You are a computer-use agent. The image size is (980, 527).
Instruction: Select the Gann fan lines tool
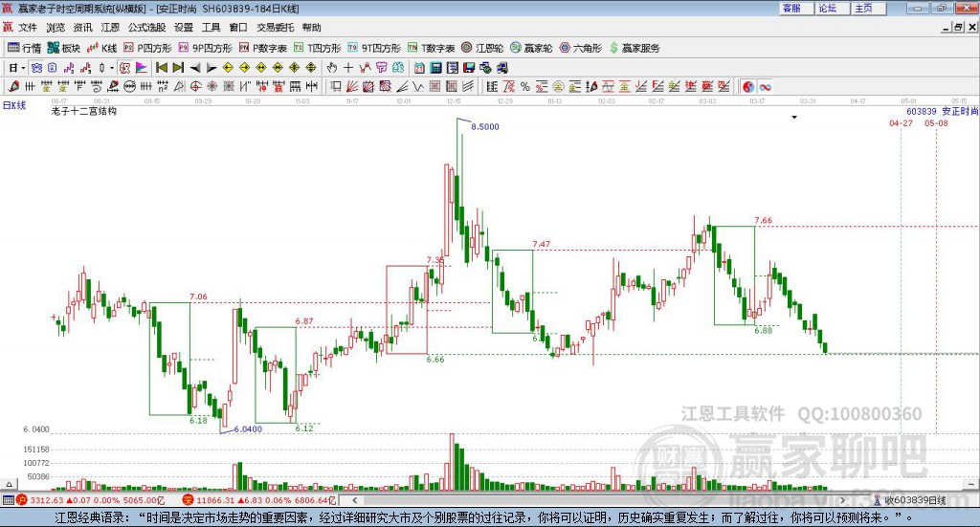tap(352, 87)
